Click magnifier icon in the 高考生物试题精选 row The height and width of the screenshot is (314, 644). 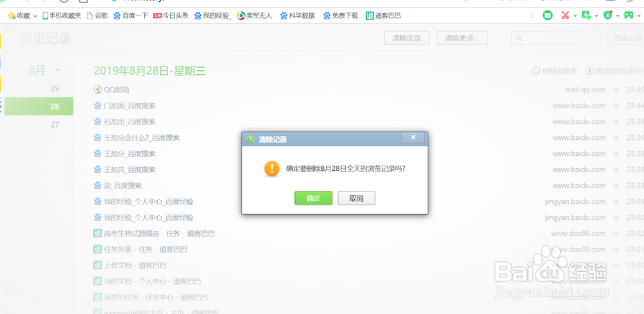tap(616, 233)
